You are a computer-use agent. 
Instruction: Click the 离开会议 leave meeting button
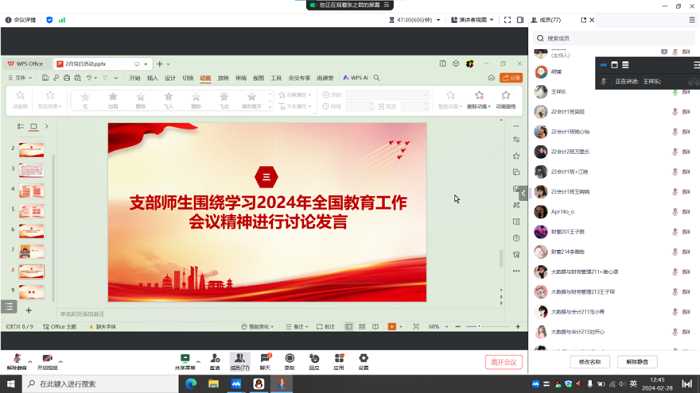(504, 362)
